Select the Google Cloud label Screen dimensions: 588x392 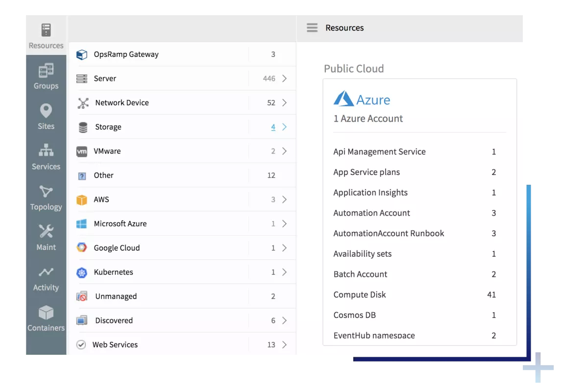117,248
